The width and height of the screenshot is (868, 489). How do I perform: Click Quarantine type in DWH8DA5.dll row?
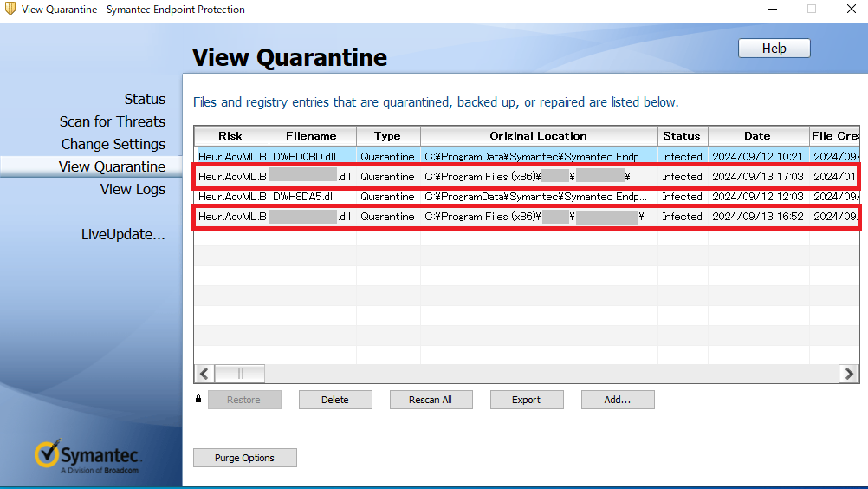[387, 197]
